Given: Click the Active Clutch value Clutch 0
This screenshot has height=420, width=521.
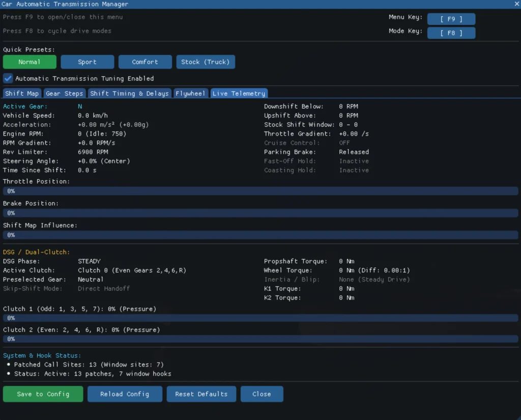Looking at the screenshot, I should (x=132, y=270).
